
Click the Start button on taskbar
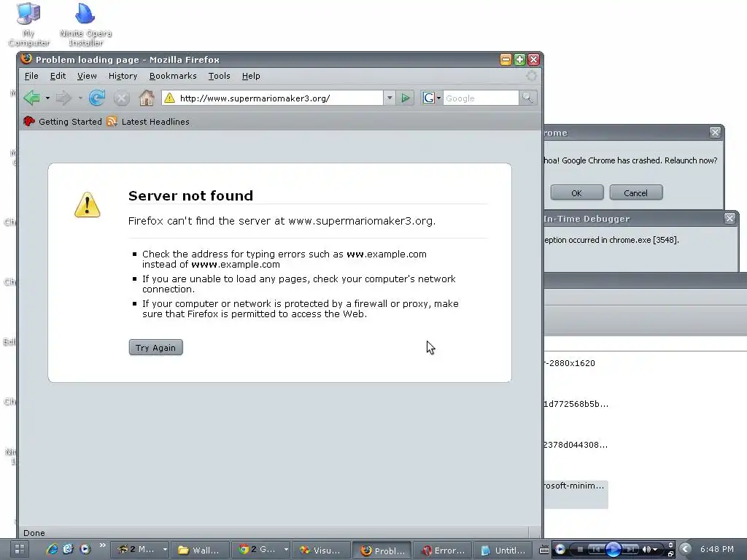tap(19, 550)
